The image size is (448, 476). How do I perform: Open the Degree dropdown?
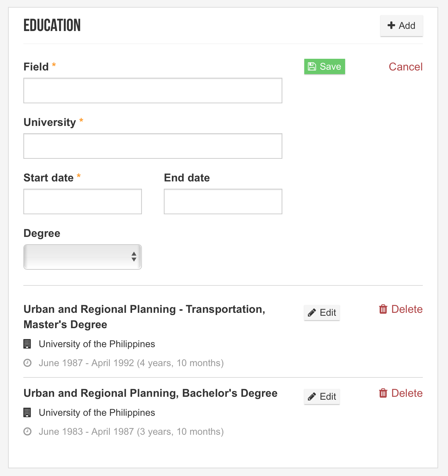(82, 257)
